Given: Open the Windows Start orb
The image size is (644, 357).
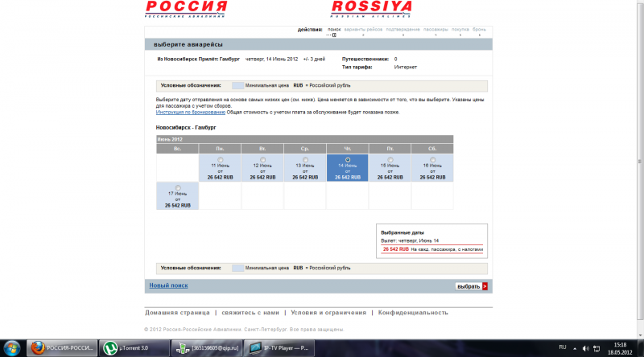Looking at the screenshot, I should tap(12, 348).
